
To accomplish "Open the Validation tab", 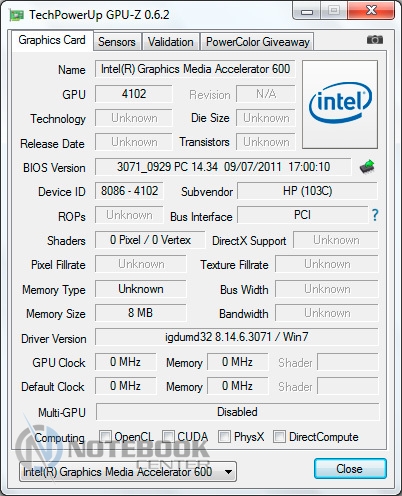I will click(x=171, y=42).
